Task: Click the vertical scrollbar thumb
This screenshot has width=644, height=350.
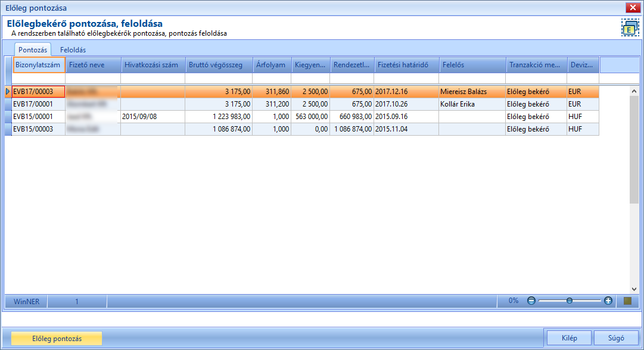Action: [634, 150]
